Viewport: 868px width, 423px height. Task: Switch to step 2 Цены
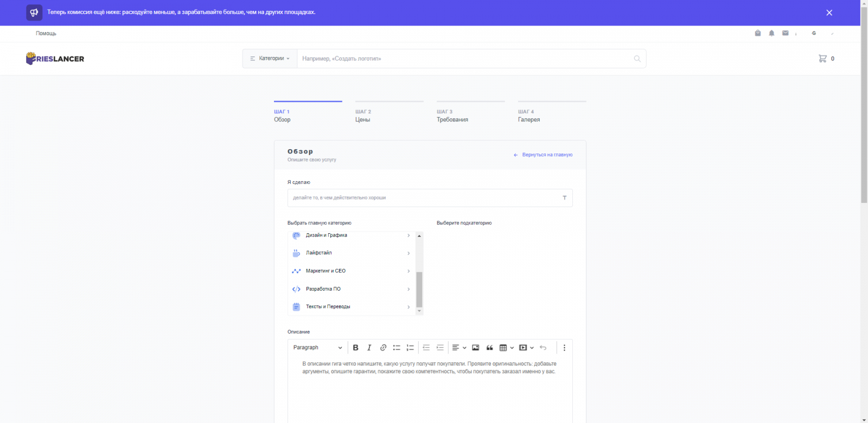[x=389, y=112]
